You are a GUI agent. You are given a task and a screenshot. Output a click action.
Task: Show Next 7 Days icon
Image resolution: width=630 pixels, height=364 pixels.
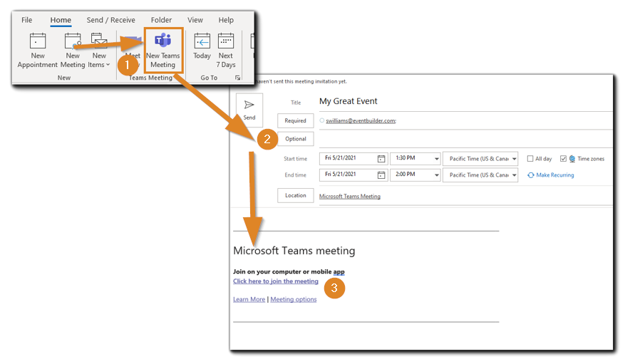(x=226, y=41)
